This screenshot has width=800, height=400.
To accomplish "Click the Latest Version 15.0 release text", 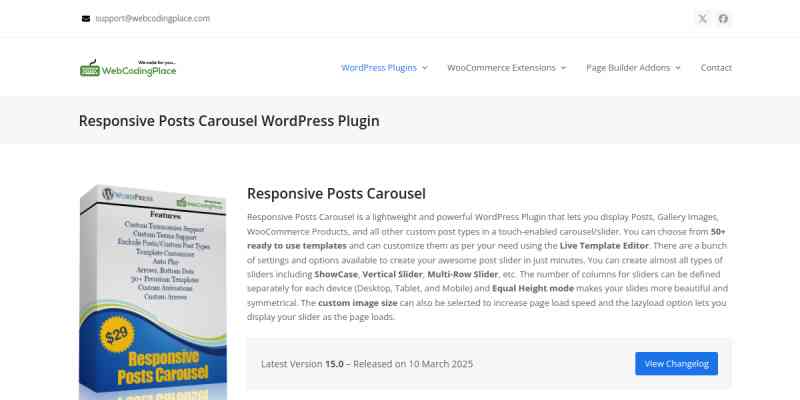I will coord(367,364).
